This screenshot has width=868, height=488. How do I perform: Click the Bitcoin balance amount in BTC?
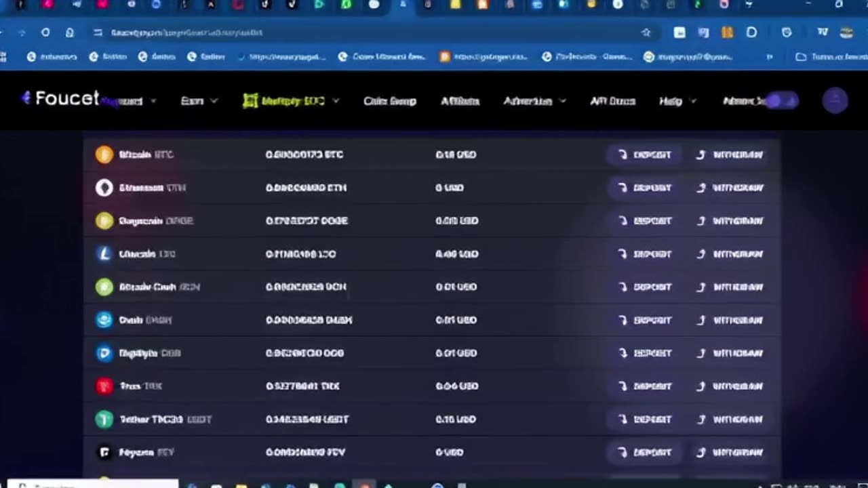tap(304, 155)
